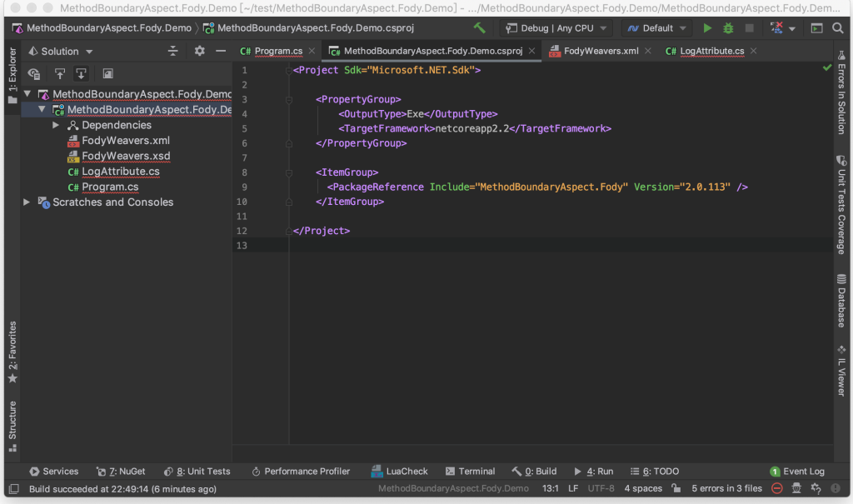Screen dimensions: 853x504
Task: Click the tool windows icon at status bar left
Action: 14,489
